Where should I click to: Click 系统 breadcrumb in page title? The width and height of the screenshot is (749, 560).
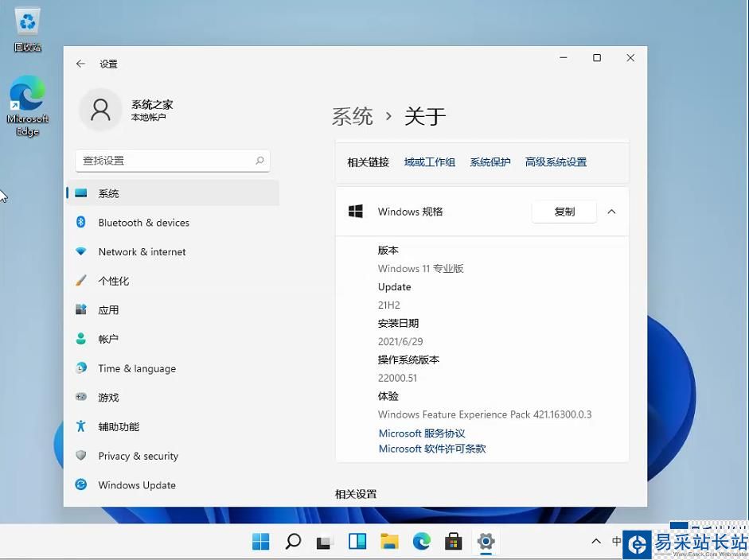(x=353, y=116)
